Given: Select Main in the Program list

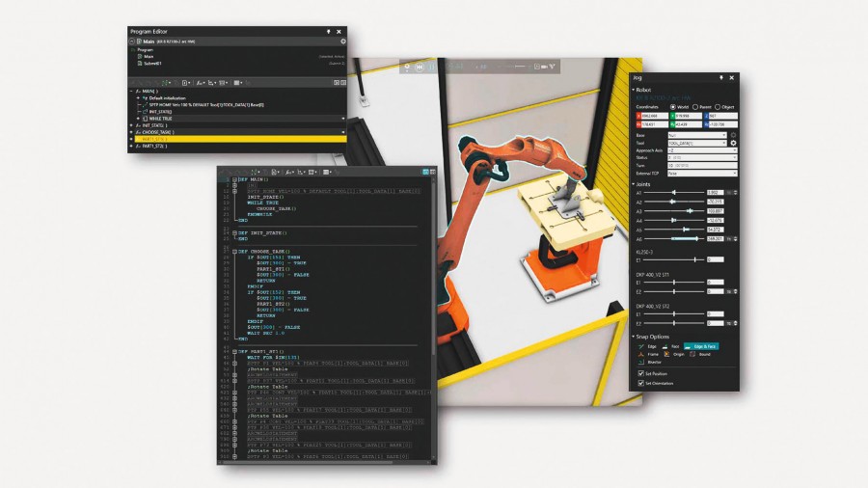Looking at the screenshot, I should pyautogui.click(x=149, y=57).
